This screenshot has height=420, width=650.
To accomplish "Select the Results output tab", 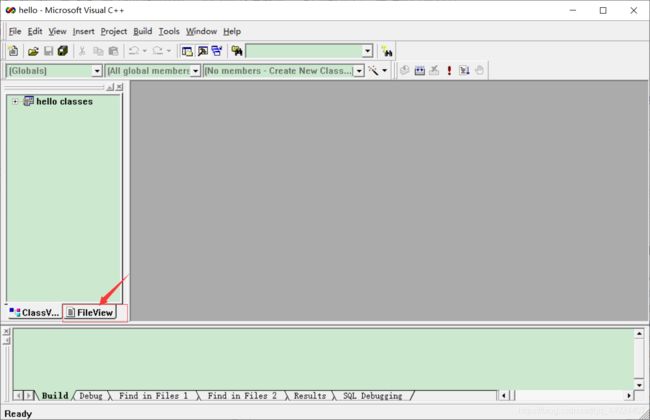I will click(310, 396).
